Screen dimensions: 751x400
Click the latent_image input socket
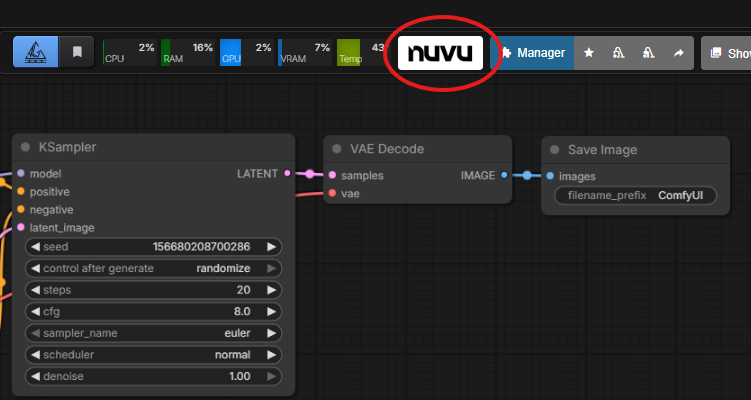(x=21, y=228)
